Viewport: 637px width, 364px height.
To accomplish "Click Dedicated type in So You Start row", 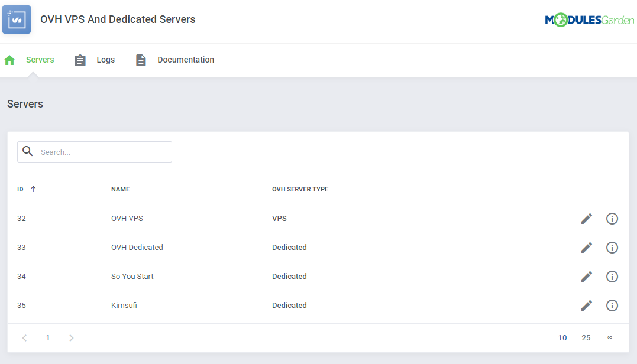I will point(289,277).
